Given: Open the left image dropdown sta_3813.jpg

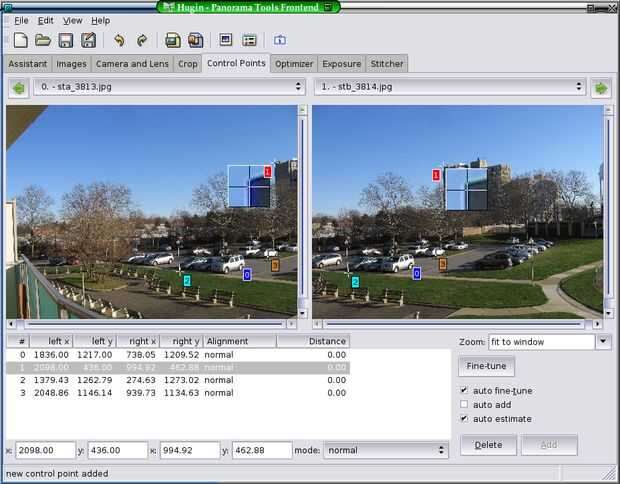Looking at the screenshot, I should 169,87.
